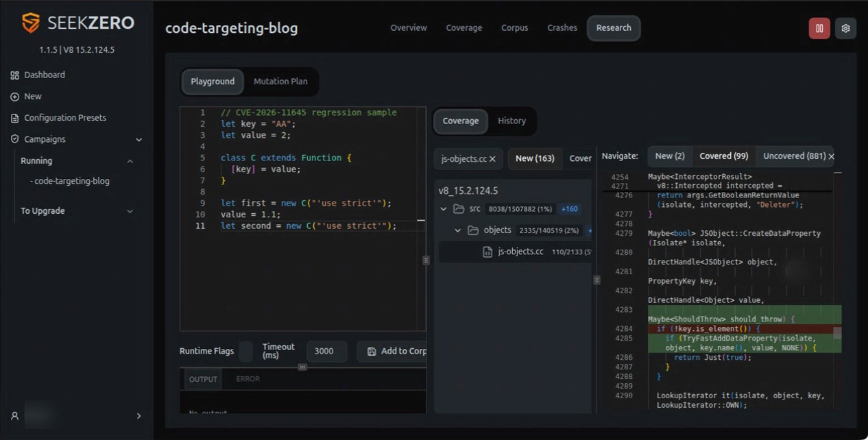Viewport: 868px width, 440px height.
Task: Open the Crashes tab
Action: [x=562, y=28]
